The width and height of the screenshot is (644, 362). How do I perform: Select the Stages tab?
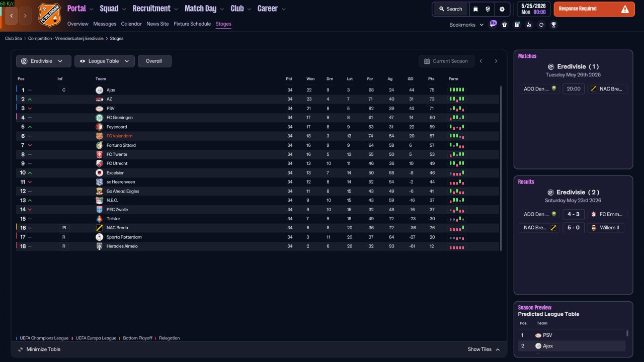point(223,24)
